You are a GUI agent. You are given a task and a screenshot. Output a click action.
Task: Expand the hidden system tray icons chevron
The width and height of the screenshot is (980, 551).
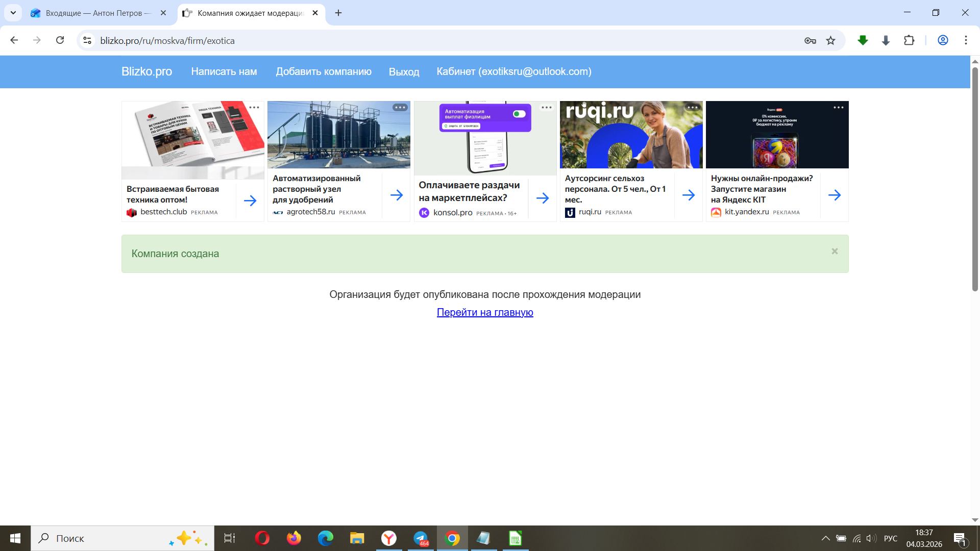[825, 538]
